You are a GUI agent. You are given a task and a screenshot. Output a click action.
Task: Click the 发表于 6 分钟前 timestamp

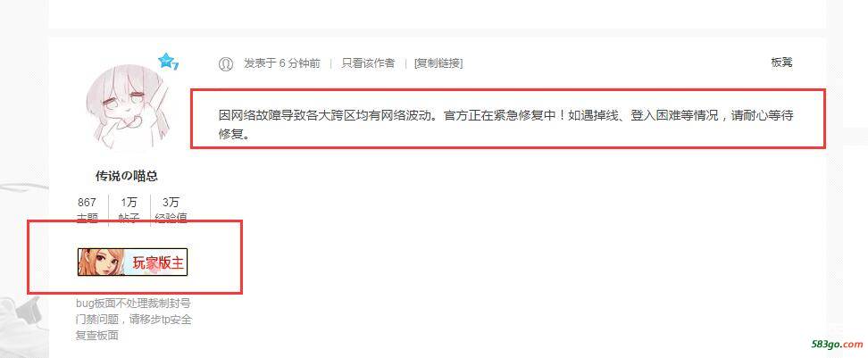pos(282,63)
